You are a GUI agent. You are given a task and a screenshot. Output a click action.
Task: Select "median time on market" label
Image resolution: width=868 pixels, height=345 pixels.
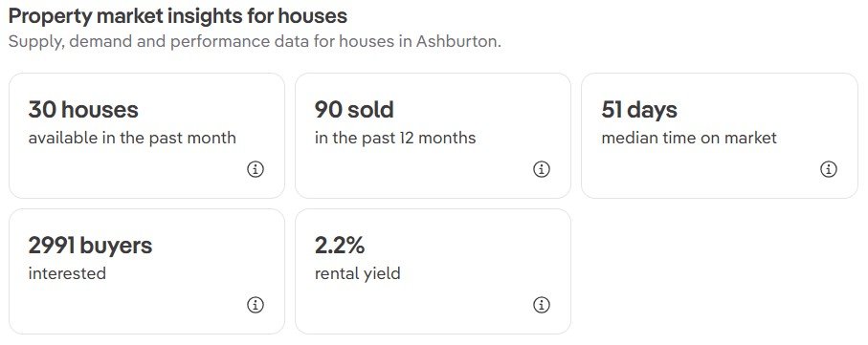click(689, 138)
